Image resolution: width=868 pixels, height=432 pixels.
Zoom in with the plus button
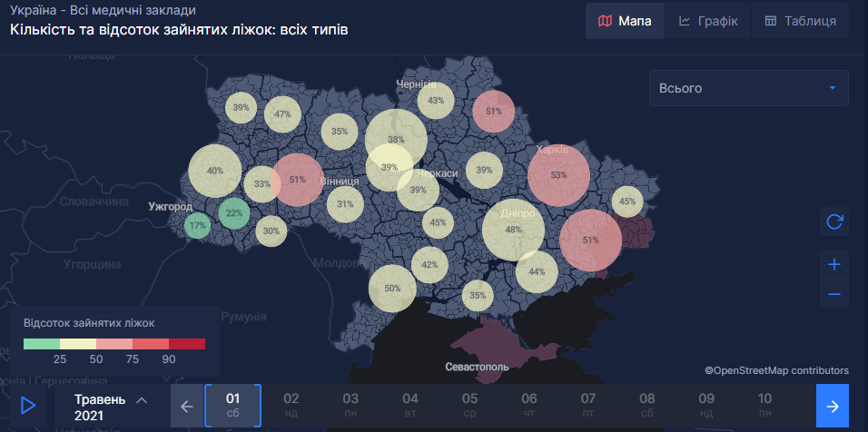point(834,265)
